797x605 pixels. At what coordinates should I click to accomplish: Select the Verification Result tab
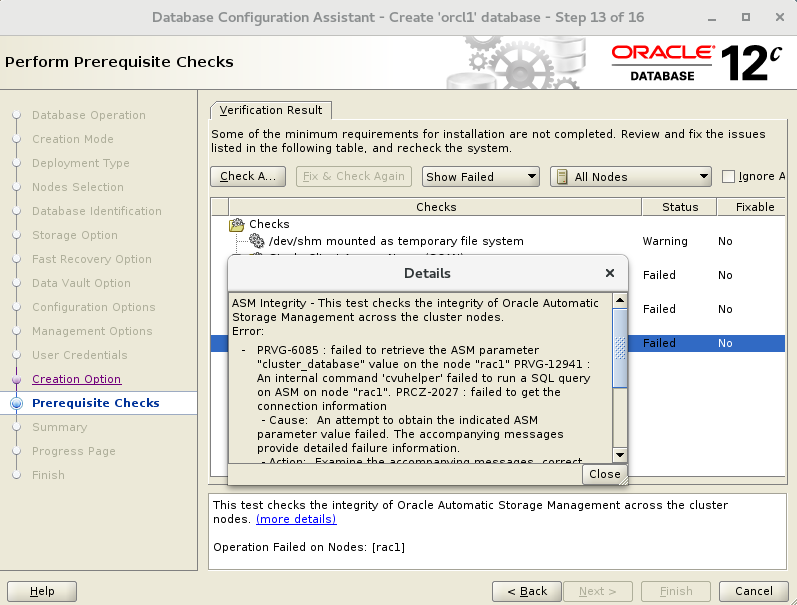270,110
